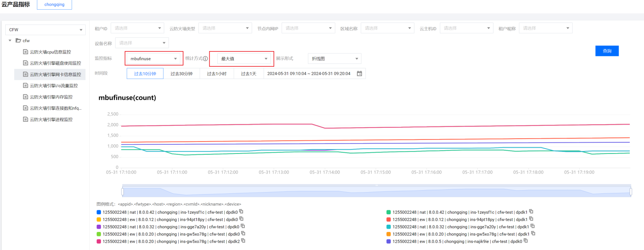Select the 过去1小时 time range
644x250 pixels.
[x=217, y=74]
